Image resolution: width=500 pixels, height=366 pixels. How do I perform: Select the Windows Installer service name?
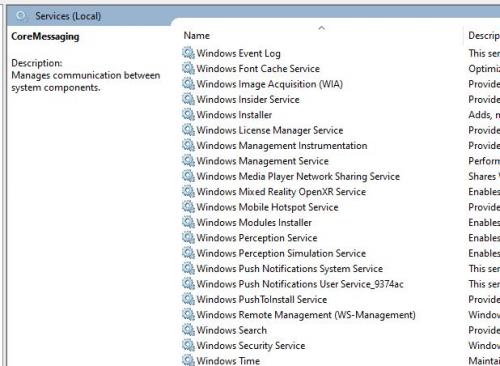pos(234,115)
